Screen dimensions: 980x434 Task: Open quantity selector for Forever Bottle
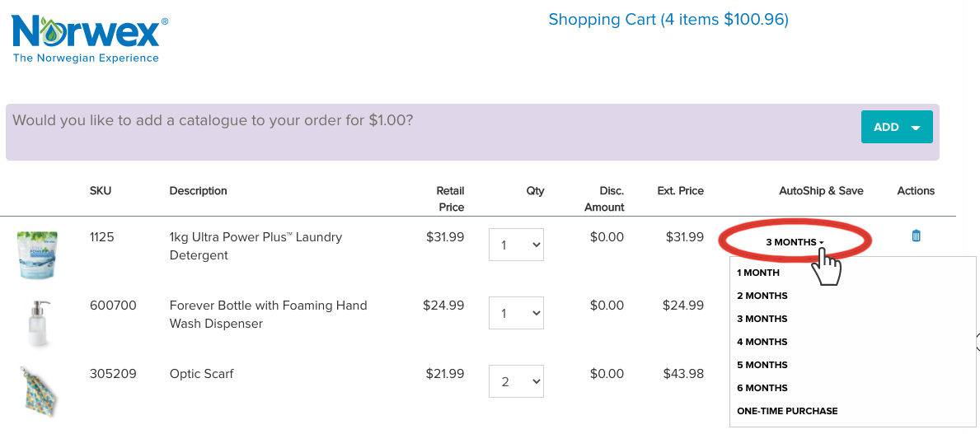click(516, 313)
